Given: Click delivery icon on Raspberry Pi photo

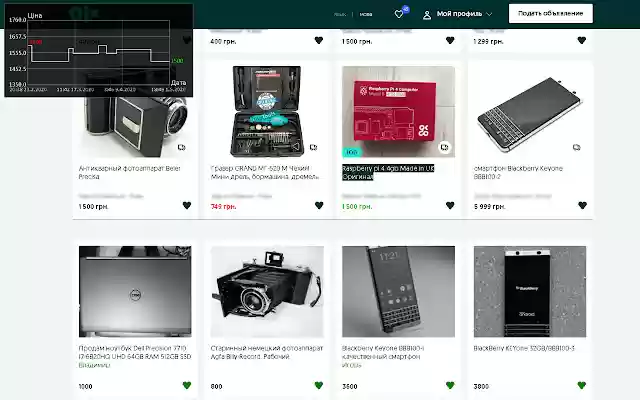Looking at the screenshot, I should [444, 147].
